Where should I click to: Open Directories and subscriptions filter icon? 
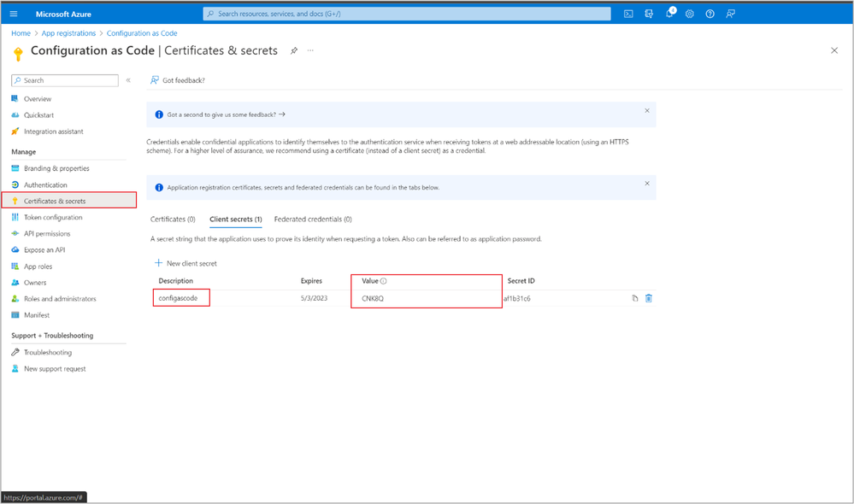coord(649,14)
